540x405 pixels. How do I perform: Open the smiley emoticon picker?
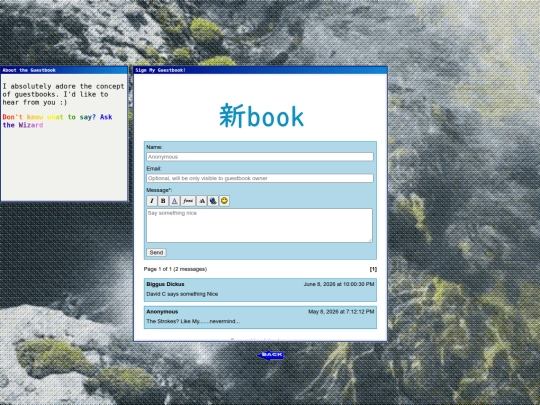pos(224,201)
